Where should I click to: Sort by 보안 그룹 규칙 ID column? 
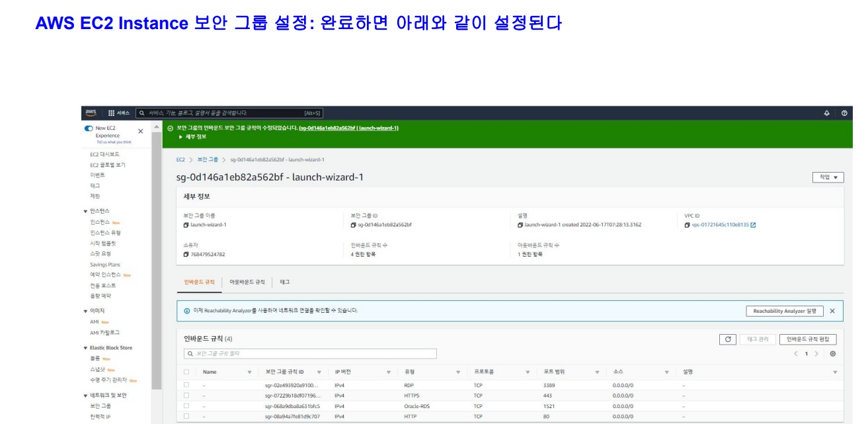click(319, 372)
